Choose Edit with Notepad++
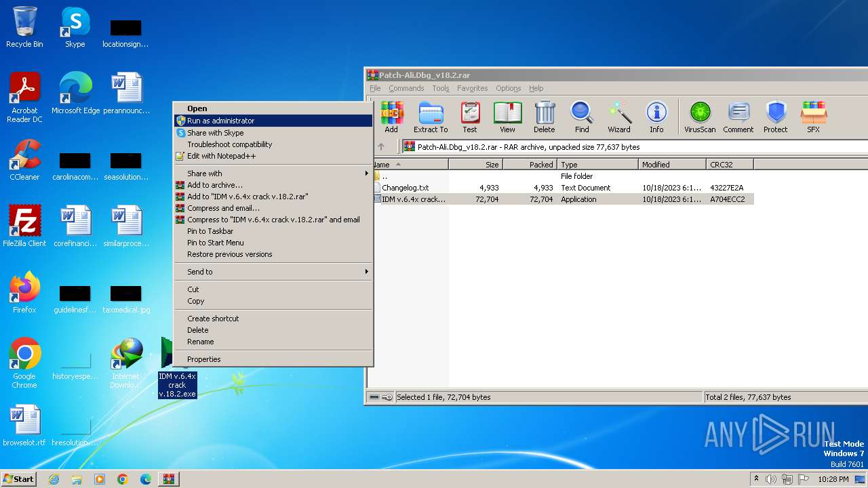The height and width of the screenshot is (488, 868). (x=273, y=156)
